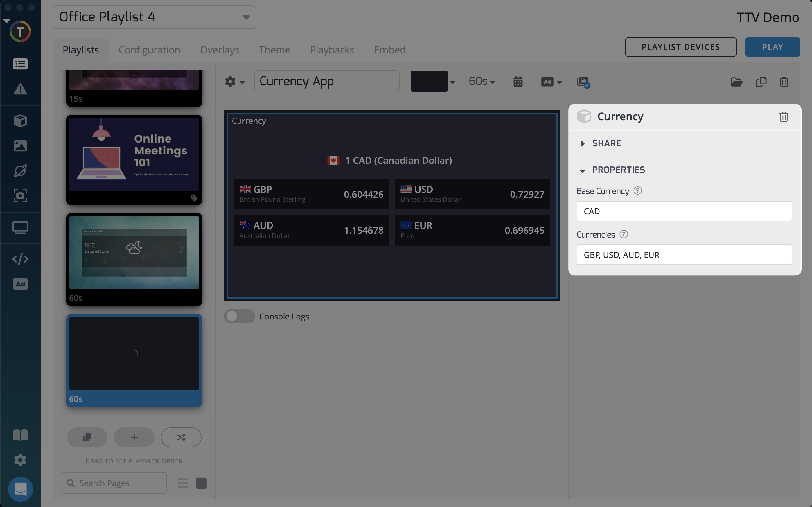The height and width of the screenshot is (507, 812).
Task: Open the Theme tab
Action: tap(274, 50)
